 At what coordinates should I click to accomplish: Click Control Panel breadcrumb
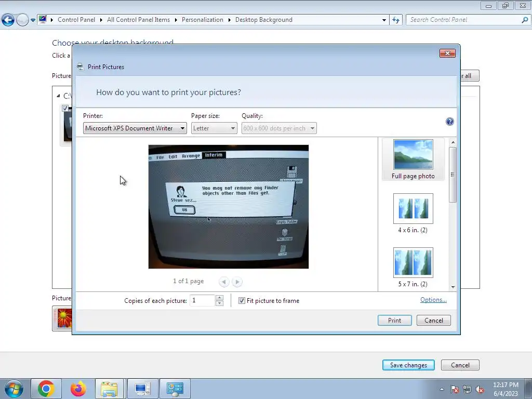[x=76, y=20]
